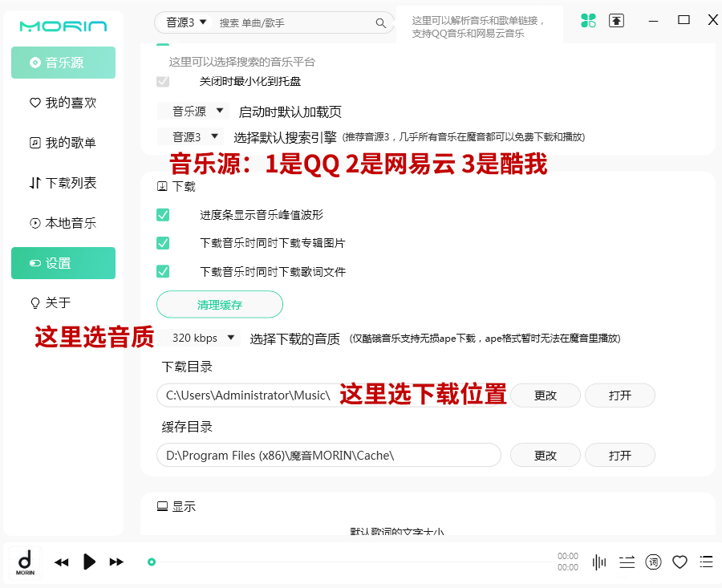
Task: Click the 缓存目录 cache path field
Action: (329, 456)
